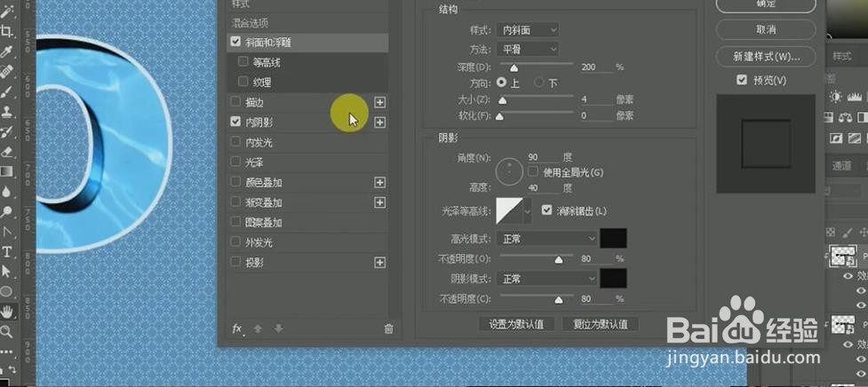This screenshot has width=868, height=387.
Task: Select the Brush tool
Action: coord(6,91)
